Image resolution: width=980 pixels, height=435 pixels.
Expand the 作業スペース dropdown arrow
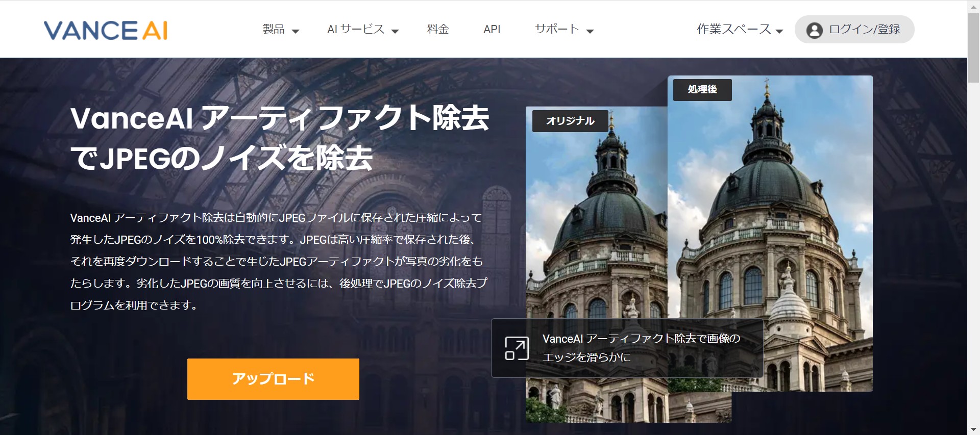pyautogui.click(x=779, y=31)
